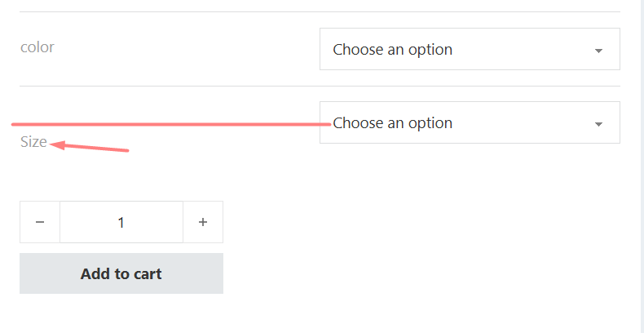Click the color attribute label
This screenshot has height=333, width=644.
[x=37, y=47]
